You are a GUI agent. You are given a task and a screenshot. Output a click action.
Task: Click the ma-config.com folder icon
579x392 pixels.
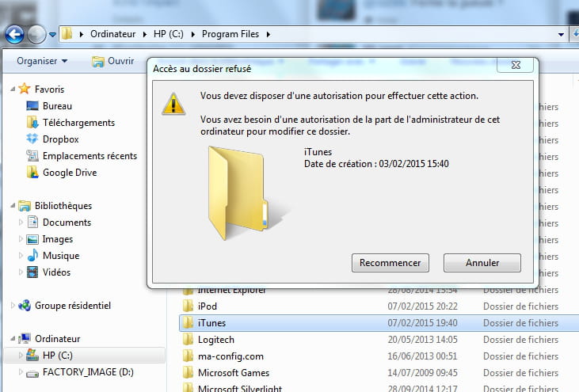click(x=188, y=356)
